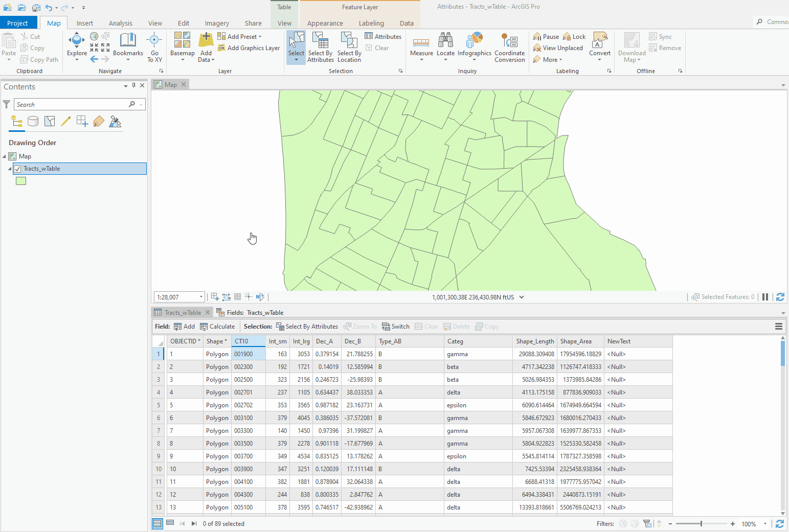
Task: Click the Go To XY tool
Action: pos(154,47)
